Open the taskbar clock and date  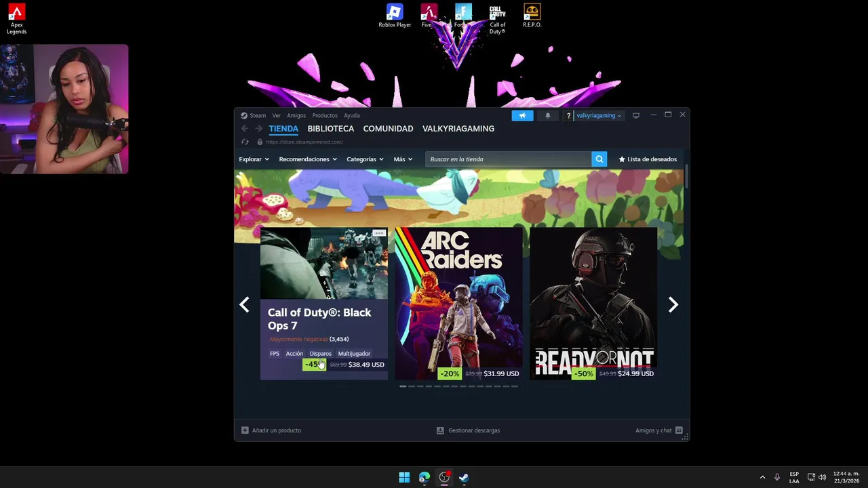[846, 477]
